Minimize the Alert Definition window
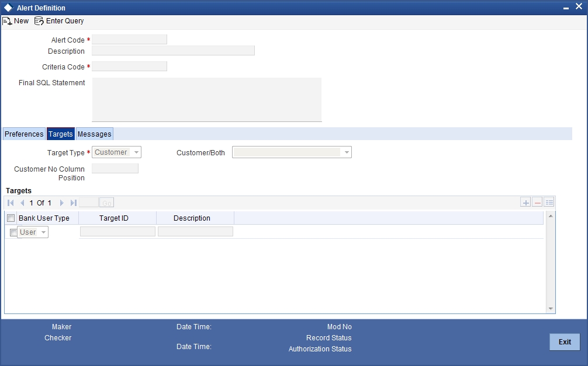The height and width of the screenshot is (366, 588). click(566, 8)
